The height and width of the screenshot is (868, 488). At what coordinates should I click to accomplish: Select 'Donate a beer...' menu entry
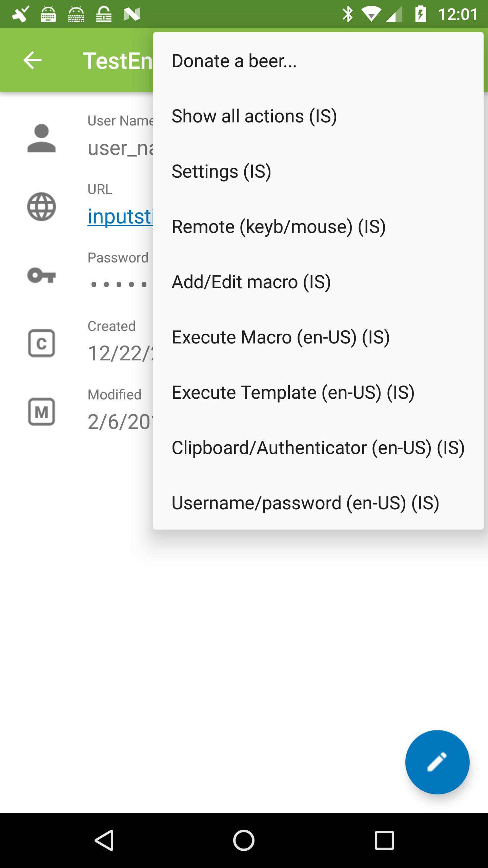pyautogui.click(x=318, y=61)
